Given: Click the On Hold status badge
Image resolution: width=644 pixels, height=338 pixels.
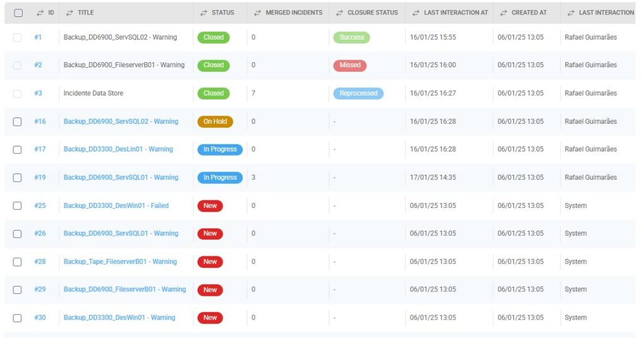Looking at the screenshot, I should [215, 122].
